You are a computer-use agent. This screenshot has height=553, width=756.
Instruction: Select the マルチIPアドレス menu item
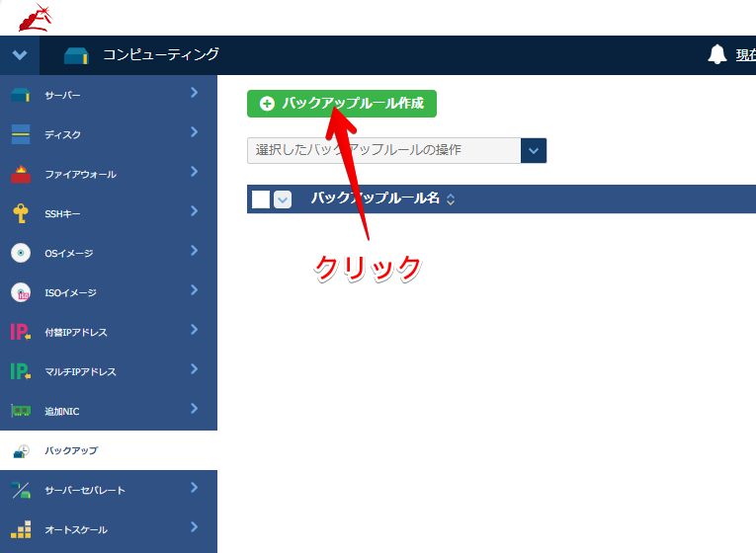[x=80, y=372]
